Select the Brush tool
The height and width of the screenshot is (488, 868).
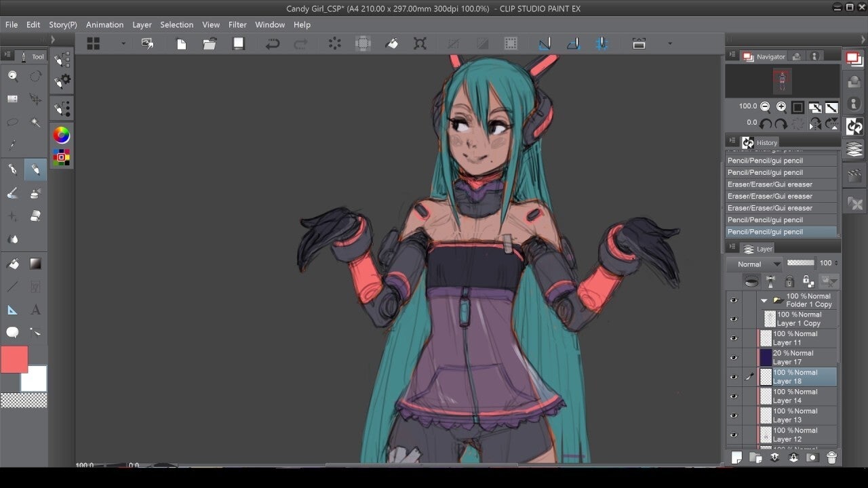(13, 193)
